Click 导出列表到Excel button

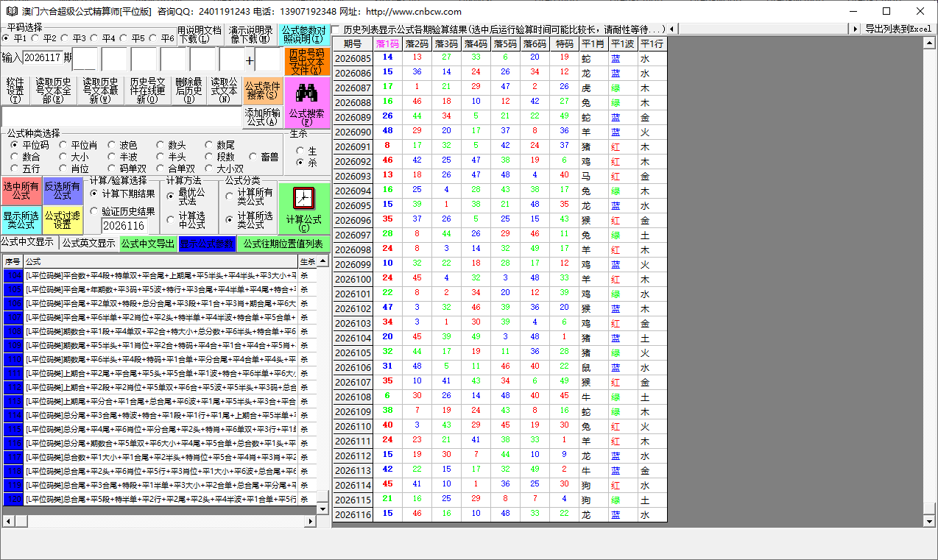coord(898,29)
